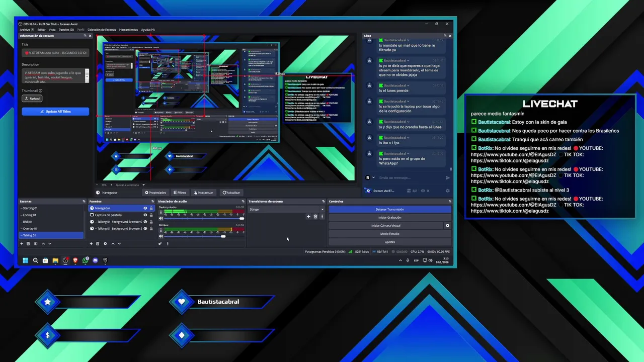Open WhatsApp from the taskbar
This screenshot has width=644, height=362.
(x=86, y=260)
